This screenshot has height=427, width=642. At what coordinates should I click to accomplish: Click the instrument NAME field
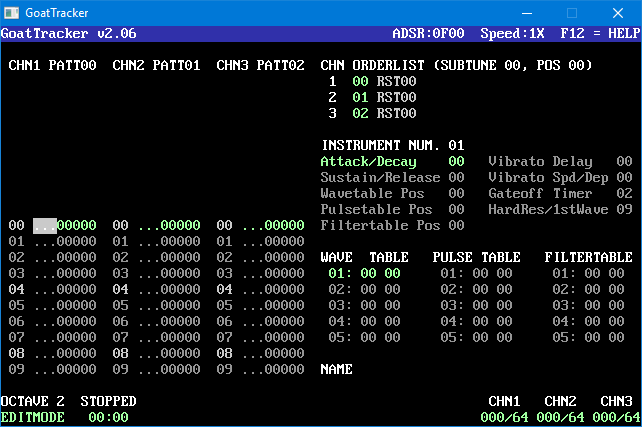(x=337, y=369)
